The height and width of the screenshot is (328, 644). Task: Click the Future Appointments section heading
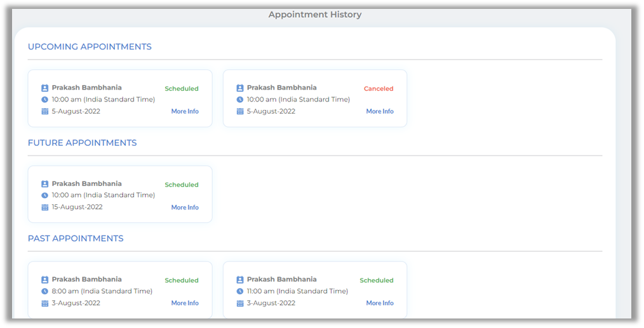click(x=82, y=143)
